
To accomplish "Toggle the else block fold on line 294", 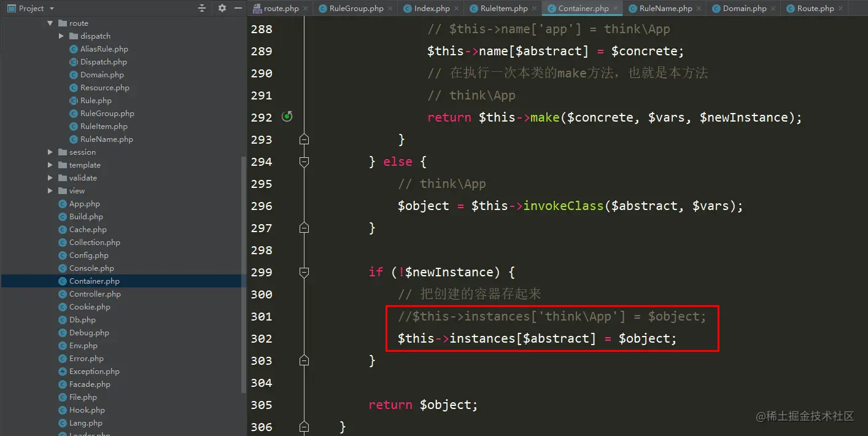I will pyautogui.click(x=304, y=162).
